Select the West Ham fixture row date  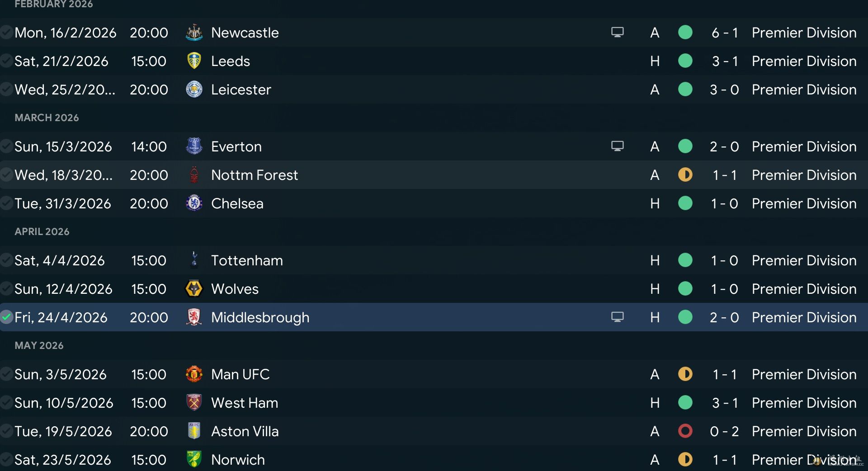click(x=64, y=403)
